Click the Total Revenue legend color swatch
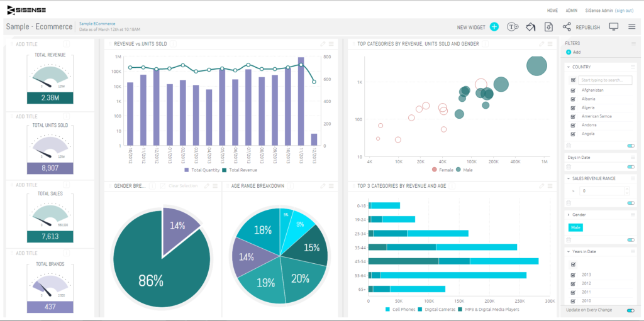The width and height of the screenshot is (644, 321). (224, 170)
